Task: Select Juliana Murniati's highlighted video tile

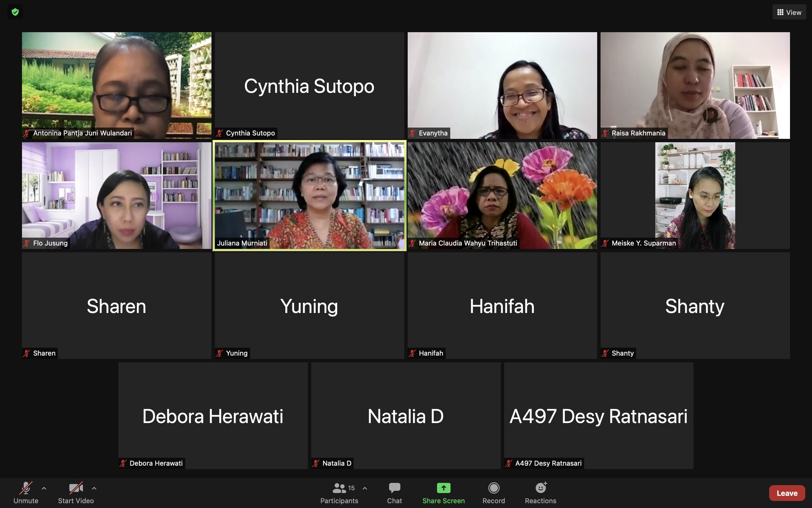Action: pyautogui.click(x=309, y=196)
